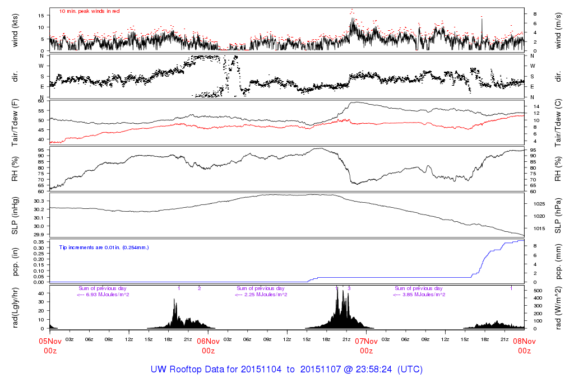Image resolution: width=574 pixels, height=392 pixels.
Task: Select the '2.25 MJoules/m^2' daily sum text
Action: tap(266, 295)
